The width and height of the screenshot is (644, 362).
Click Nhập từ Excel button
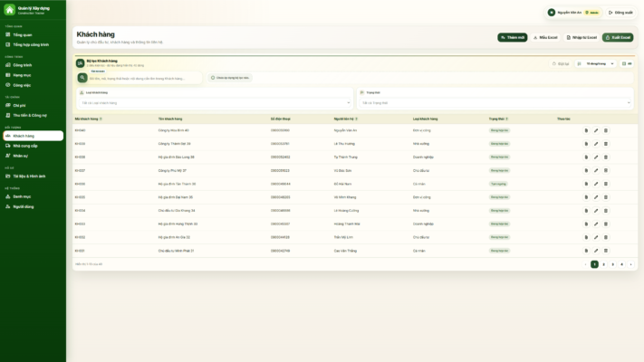click(x=582, y=37)
